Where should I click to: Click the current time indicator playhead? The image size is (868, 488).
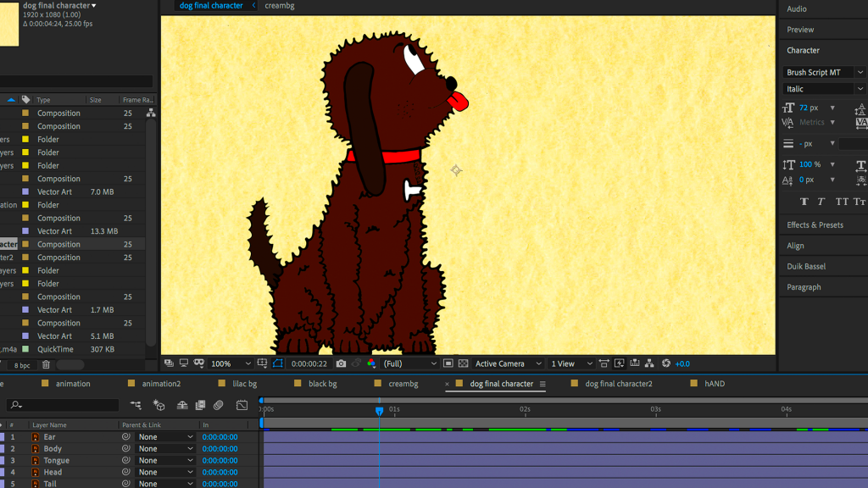point(379,411)
